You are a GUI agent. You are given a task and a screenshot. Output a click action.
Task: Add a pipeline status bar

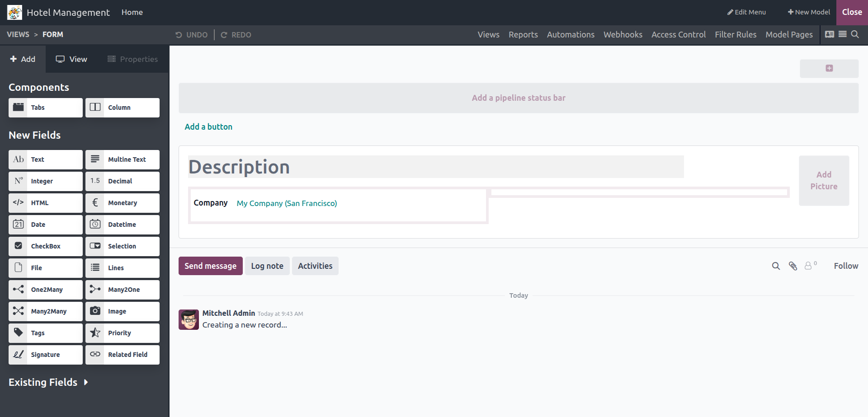pyautogui.click(x=519, y=98)
